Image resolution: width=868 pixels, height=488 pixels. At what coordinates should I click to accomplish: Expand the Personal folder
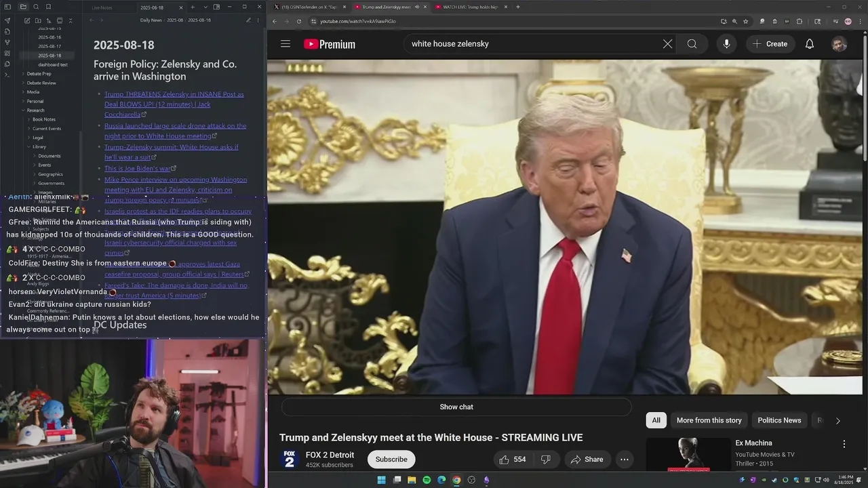[x=35, y=101]
